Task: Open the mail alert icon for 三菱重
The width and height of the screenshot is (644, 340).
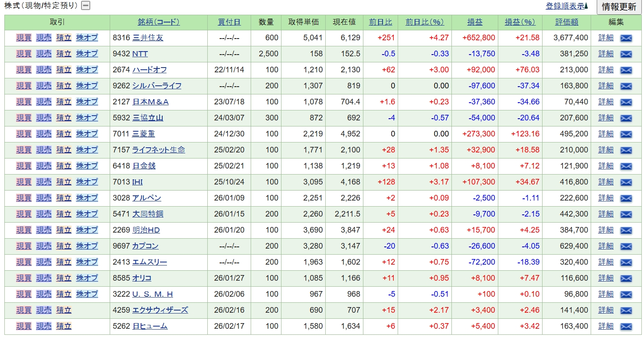Action: (x=626, y=134)
